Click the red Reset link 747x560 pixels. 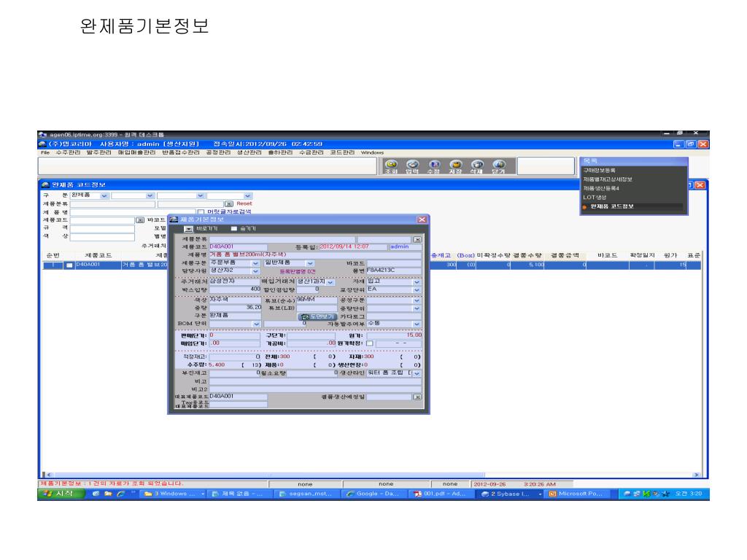click(244, 203)
